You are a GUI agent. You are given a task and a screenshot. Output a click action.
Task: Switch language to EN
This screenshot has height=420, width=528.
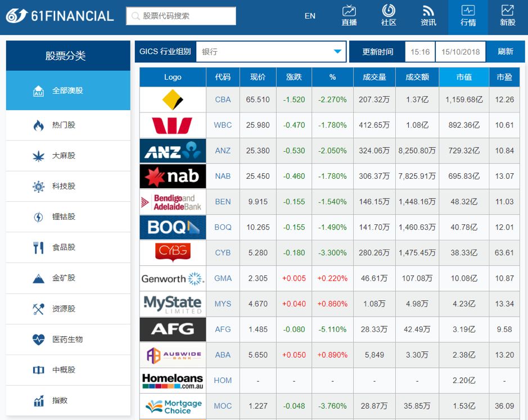pyautogui.click(x=310, y=16)
